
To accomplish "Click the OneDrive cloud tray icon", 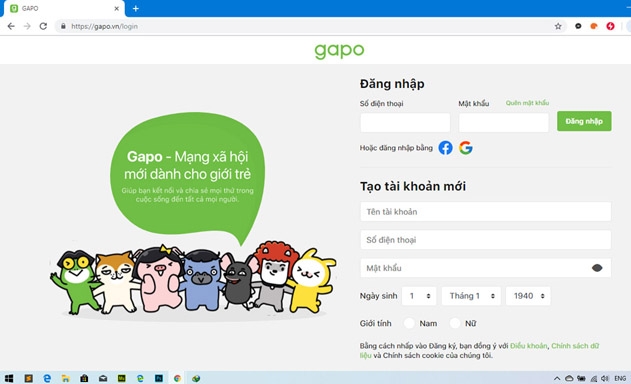I will pyautogui.click(x=569, y=378).
